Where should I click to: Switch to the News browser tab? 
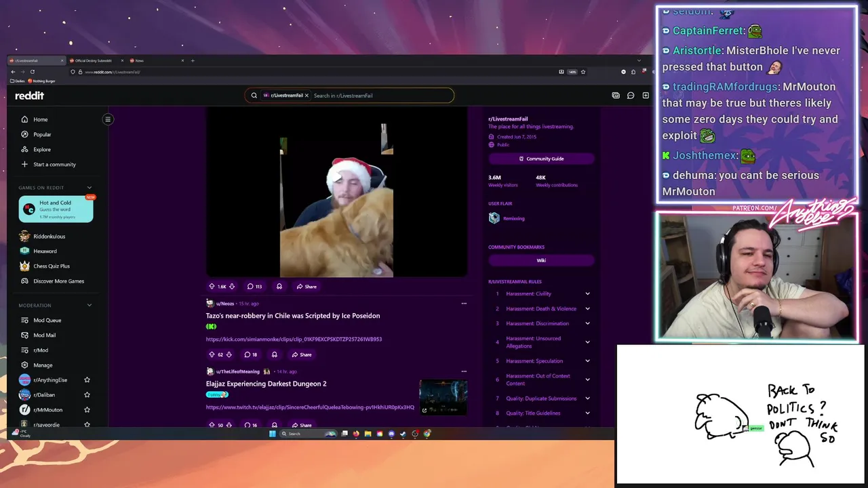156,61
